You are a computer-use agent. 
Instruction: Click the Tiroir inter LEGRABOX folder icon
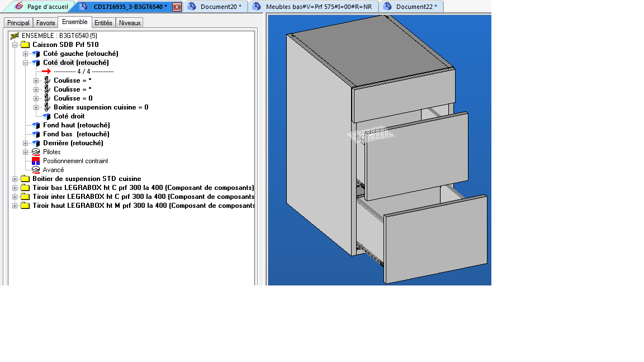26,197
